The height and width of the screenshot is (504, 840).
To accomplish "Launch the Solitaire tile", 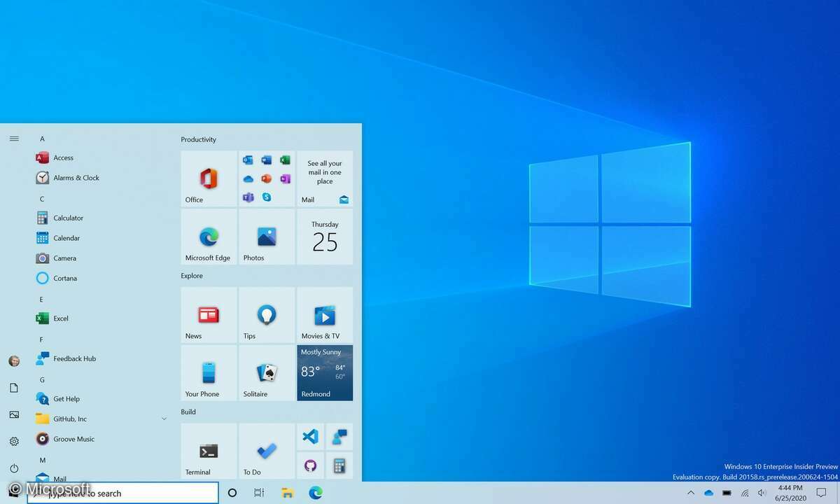I will coord(267,373).
